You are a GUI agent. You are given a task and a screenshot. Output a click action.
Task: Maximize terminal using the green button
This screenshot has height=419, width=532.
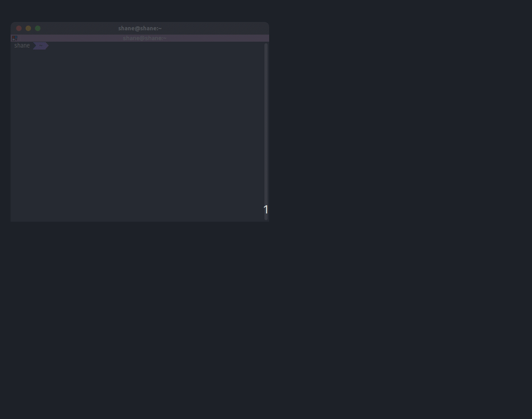[x=38, y=28]
